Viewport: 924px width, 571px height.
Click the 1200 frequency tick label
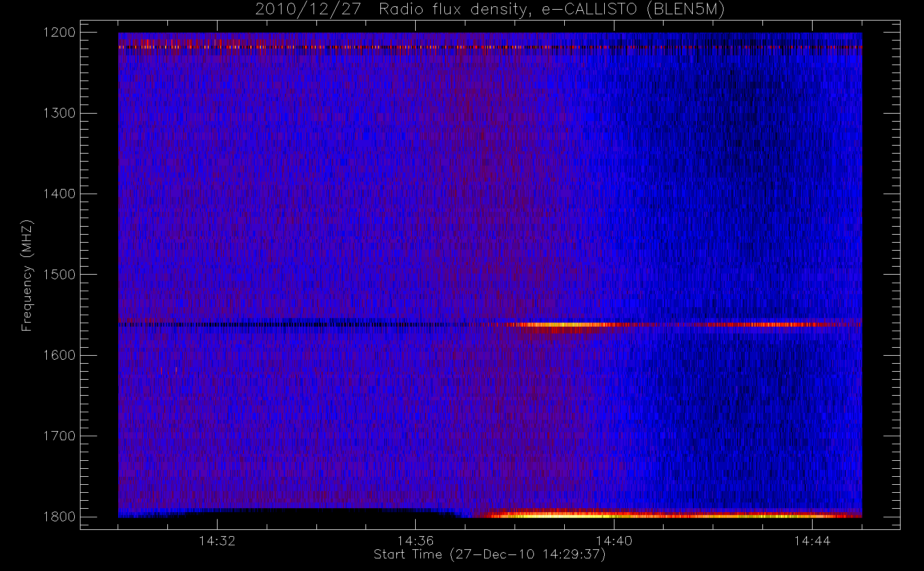tap(59, 33)
